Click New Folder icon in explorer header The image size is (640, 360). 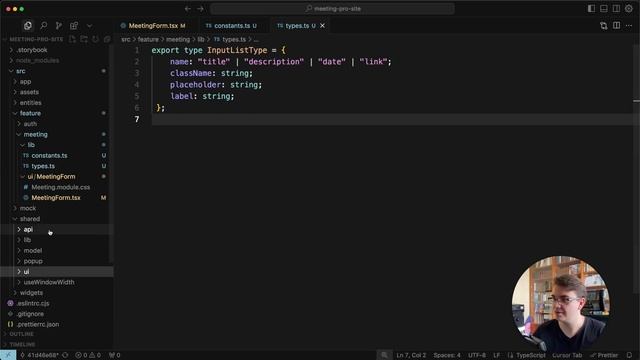tap(84, 39)
